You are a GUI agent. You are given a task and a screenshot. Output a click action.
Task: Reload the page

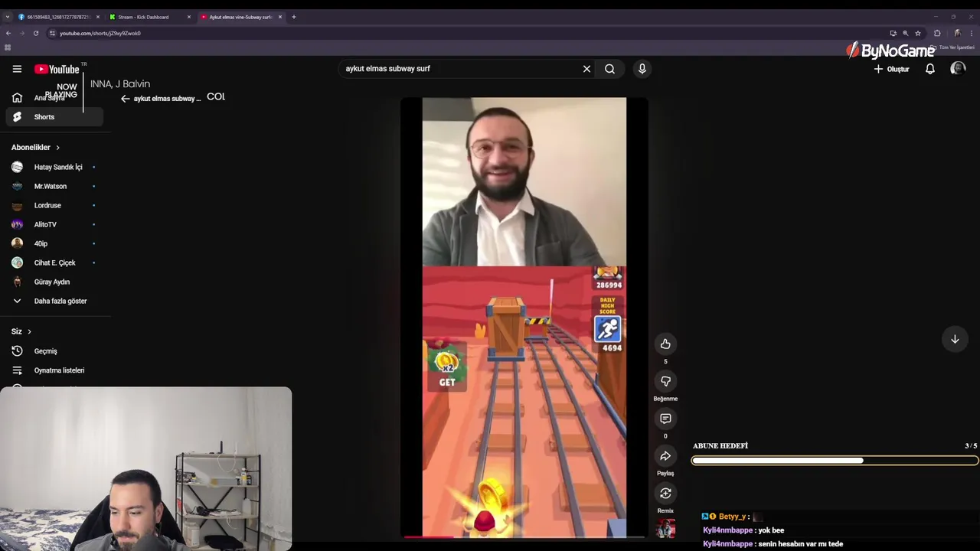coord(35,33)
